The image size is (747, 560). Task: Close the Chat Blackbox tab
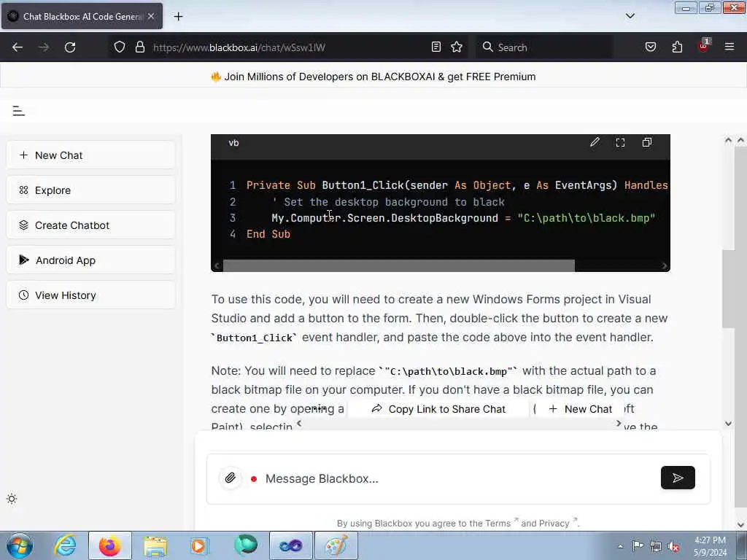(x=151, y=16)
